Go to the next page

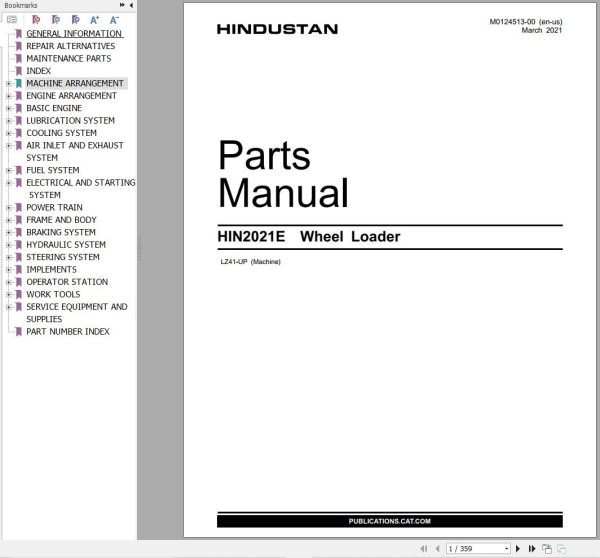pyautogui.click(x=518, y=548)
